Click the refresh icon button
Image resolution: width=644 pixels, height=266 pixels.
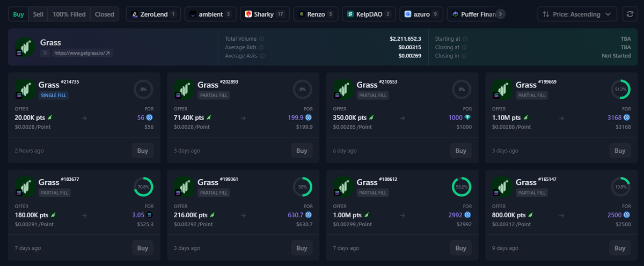pos(629,14)
